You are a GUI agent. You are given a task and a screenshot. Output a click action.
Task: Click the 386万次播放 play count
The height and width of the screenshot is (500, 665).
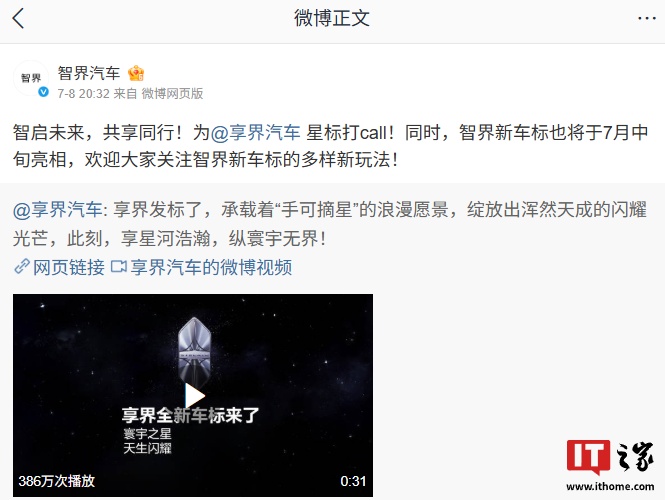[x=56, y=481]
